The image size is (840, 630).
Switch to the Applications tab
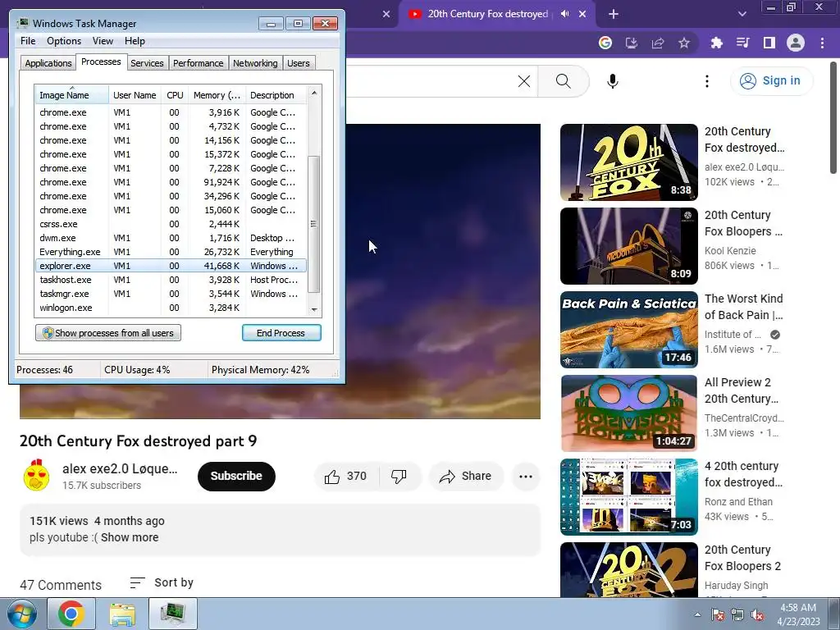[48, 63]
